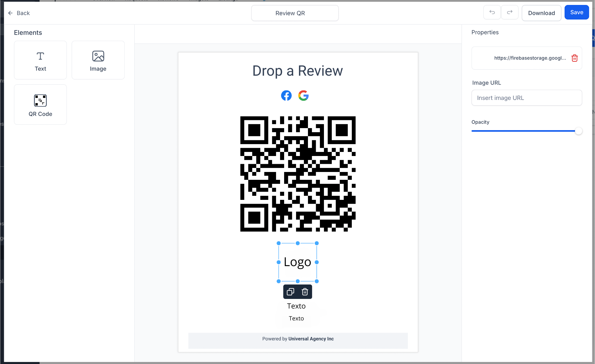This screenshot has height=364, width=595.
Task: Select the Drop a Review heading
Action: click(297, 71)
